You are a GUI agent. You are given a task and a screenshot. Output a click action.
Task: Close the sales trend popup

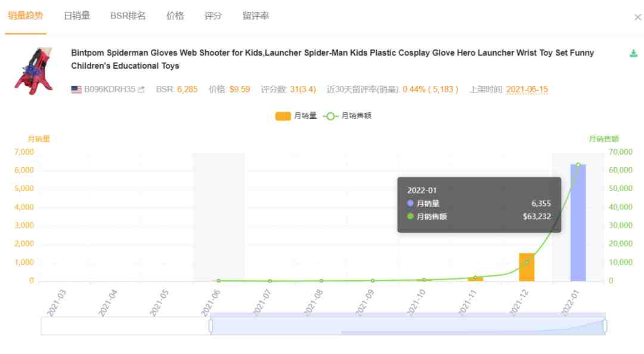(x=637, y=17)
